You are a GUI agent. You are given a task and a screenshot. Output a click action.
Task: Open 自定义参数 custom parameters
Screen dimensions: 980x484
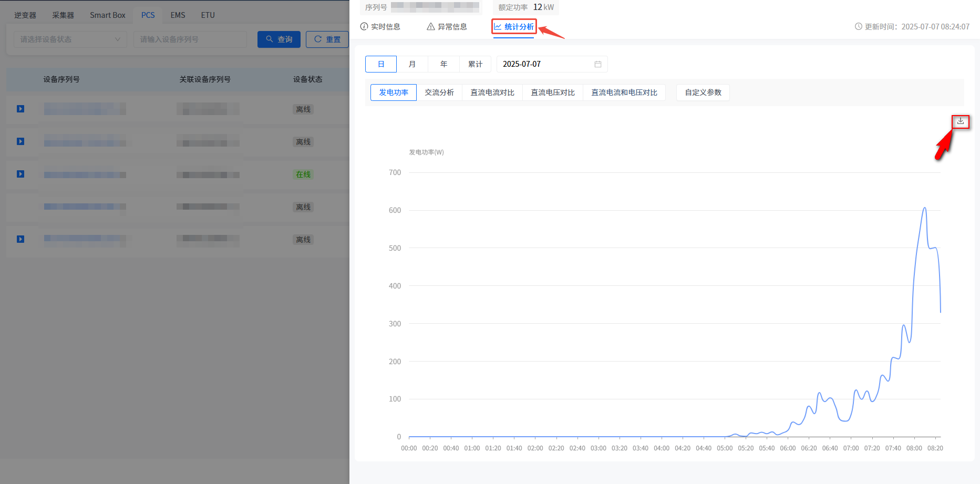point(703,92)
